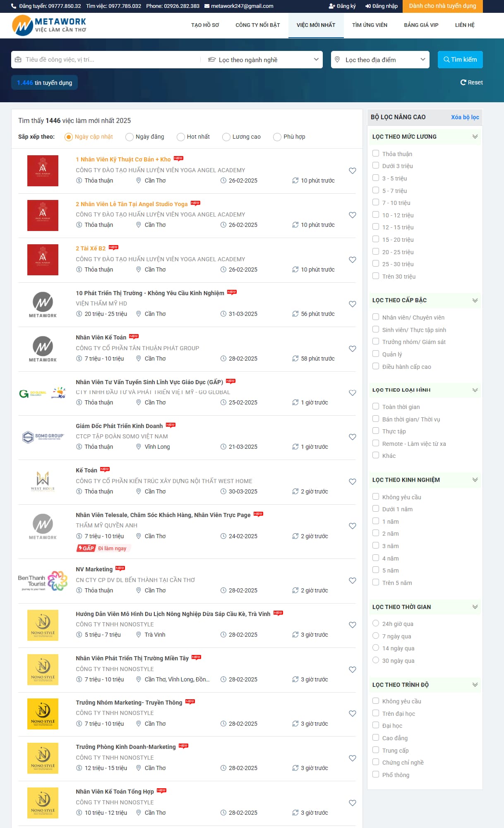Click the MetaWork logo in the header
Viewport: 504px width, 828px height.
coord(49,25)
